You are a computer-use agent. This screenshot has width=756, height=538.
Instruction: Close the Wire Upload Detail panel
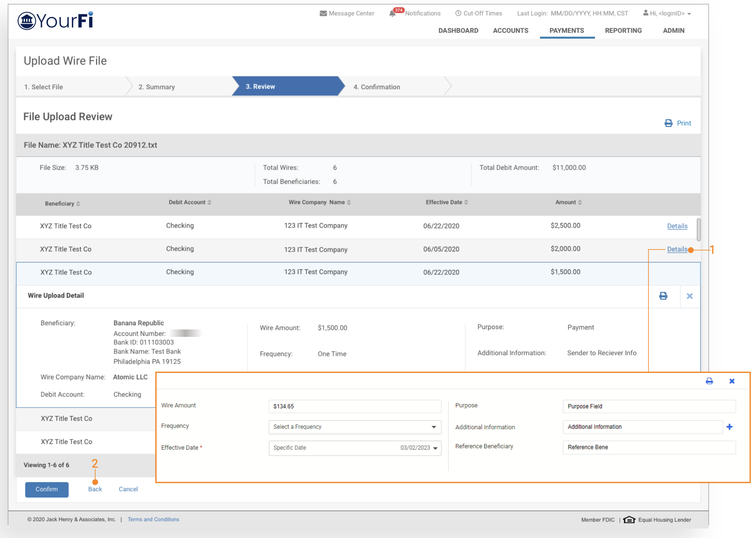[689, 296]
